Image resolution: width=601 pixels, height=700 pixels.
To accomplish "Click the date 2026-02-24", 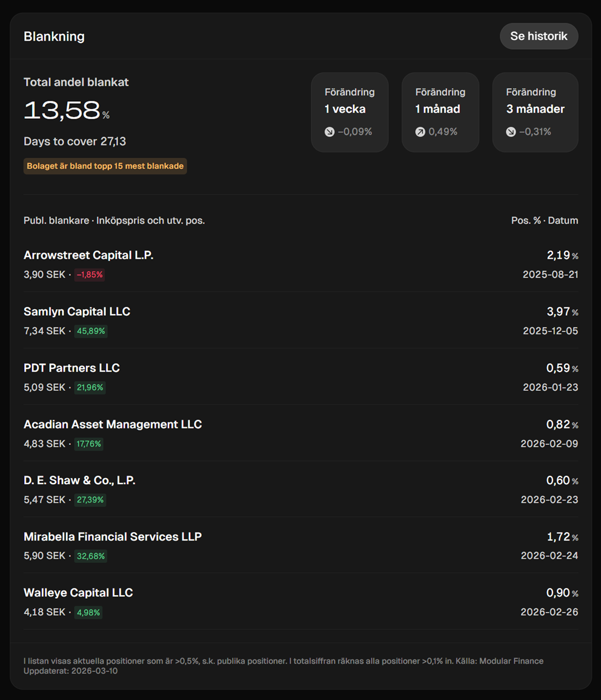I will tap(550, 556).
